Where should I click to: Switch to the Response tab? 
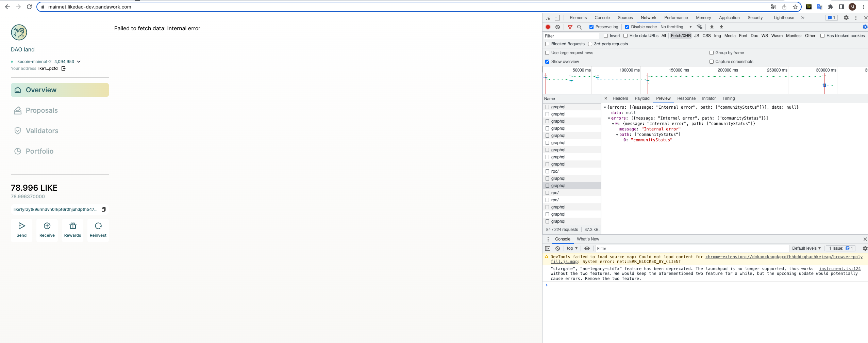click(686, 98)
